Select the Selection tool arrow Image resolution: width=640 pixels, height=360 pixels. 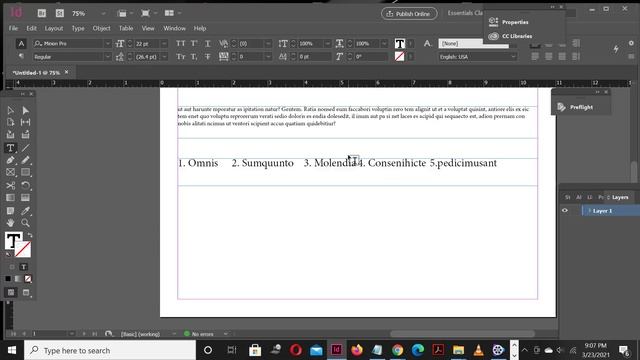click(x=10, y=110)
